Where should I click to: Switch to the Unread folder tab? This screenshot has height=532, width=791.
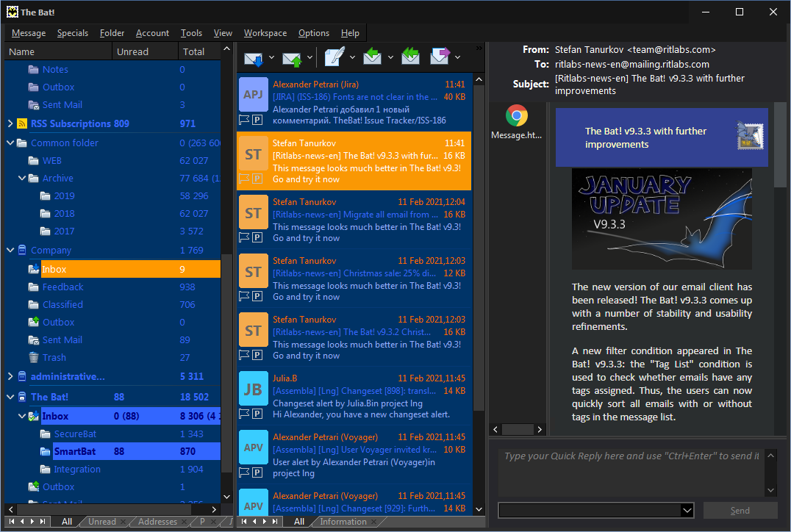[102, 522]
